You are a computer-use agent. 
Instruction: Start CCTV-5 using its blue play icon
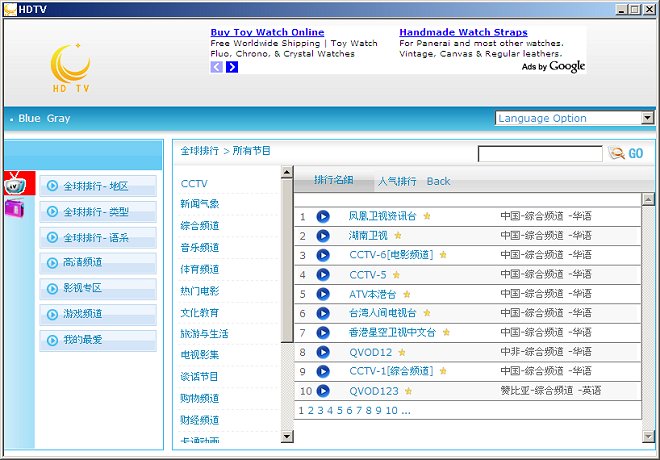[x=323, y=274]
